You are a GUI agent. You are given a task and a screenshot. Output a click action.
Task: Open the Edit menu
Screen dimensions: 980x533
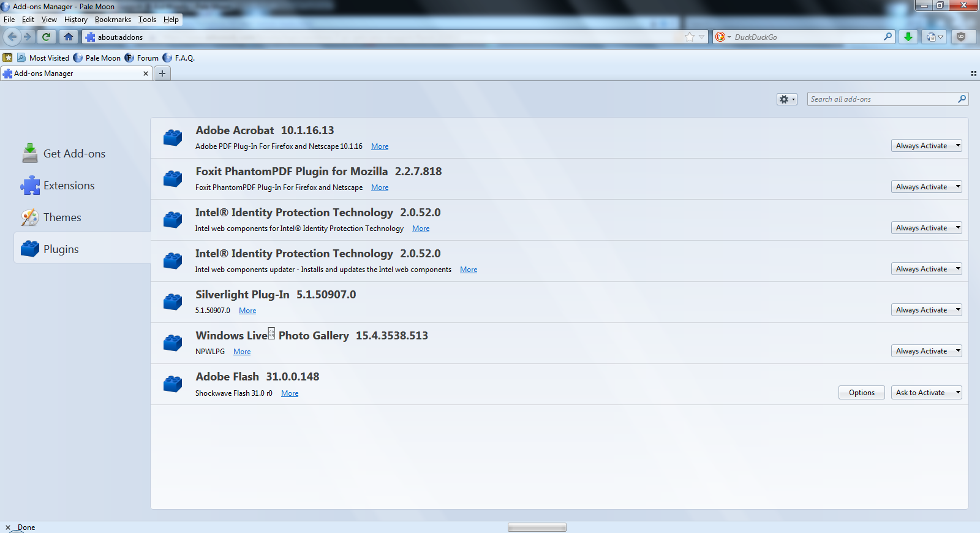(x=28, y=20)
